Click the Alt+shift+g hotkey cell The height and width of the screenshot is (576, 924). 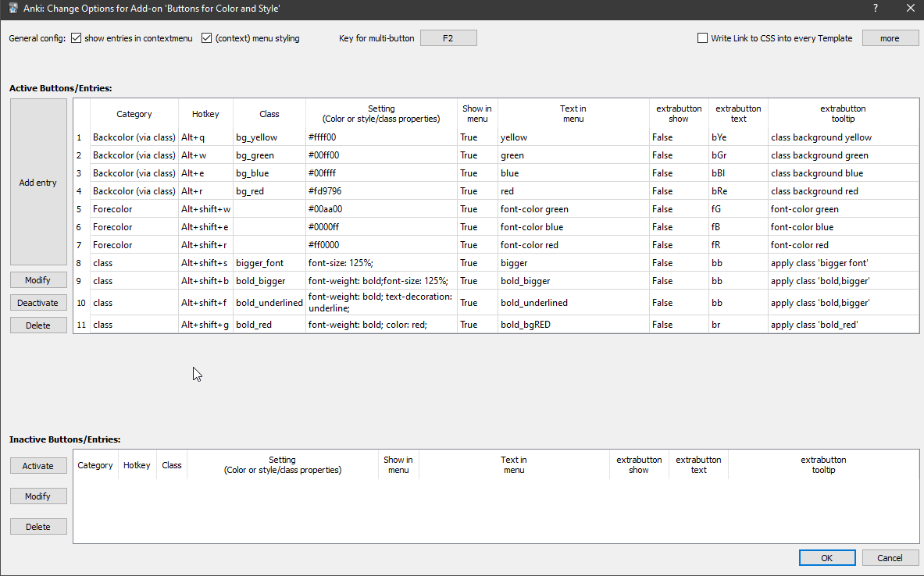click(x=205, y=325)
